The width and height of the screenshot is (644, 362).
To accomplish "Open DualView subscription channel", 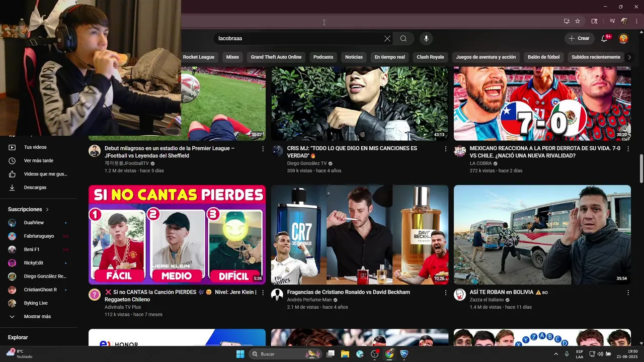I will pos(38,223).
